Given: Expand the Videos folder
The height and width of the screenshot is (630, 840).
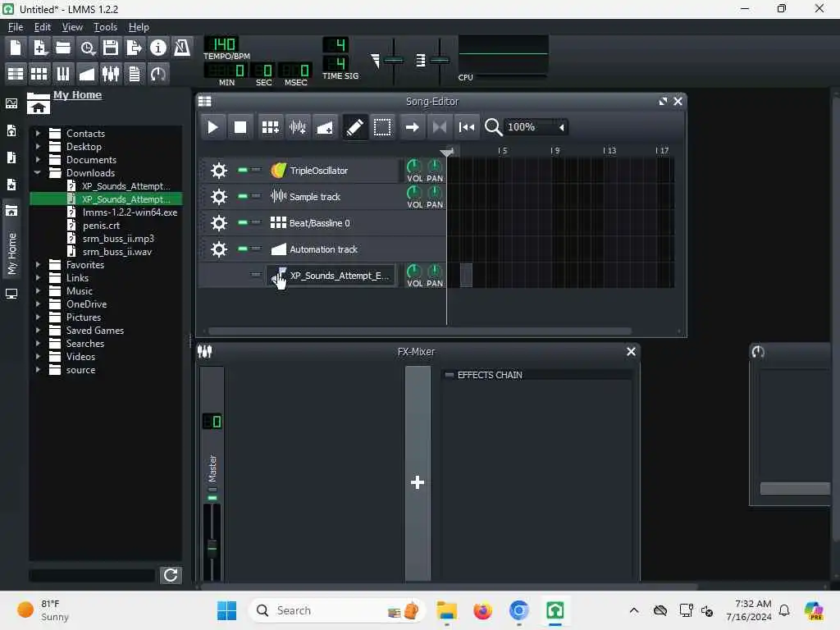Looking at the screenshot, I should (x=38, y=356).
